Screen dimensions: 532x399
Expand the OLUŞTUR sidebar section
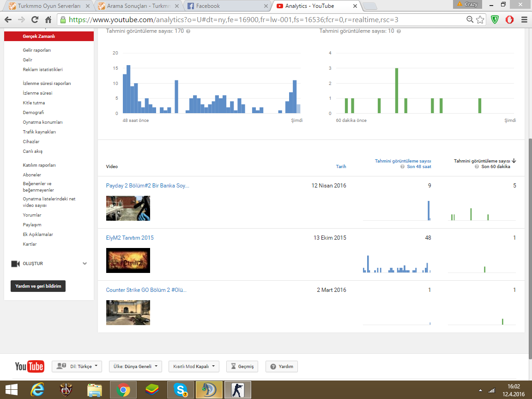pyautogui.click(x=85, y=264)
